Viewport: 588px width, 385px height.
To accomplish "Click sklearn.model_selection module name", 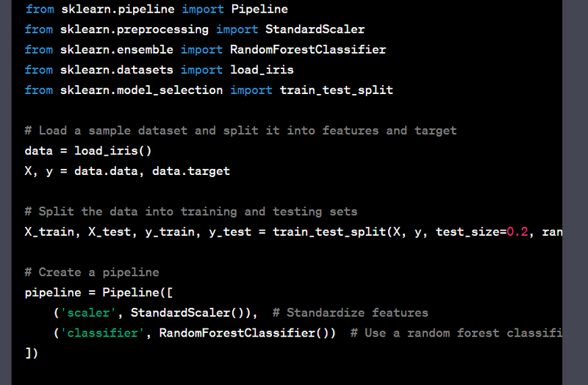I will (141, 90).
